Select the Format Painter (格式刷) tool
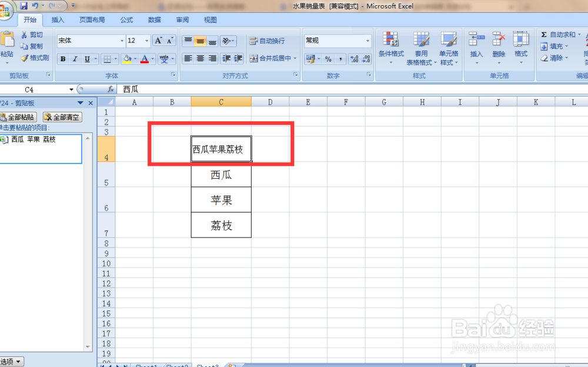Viewport: 588px width, 367px height. pos(24,58)
